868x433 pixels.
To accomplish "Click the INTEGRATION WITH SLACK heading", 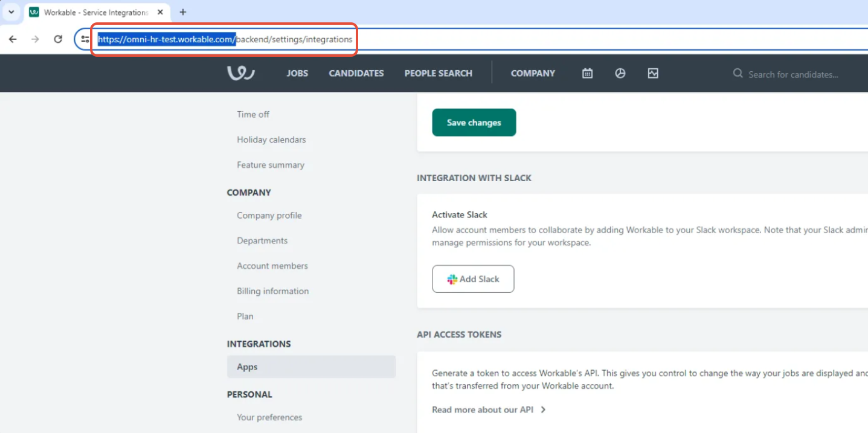I will [x=474, y=178].
